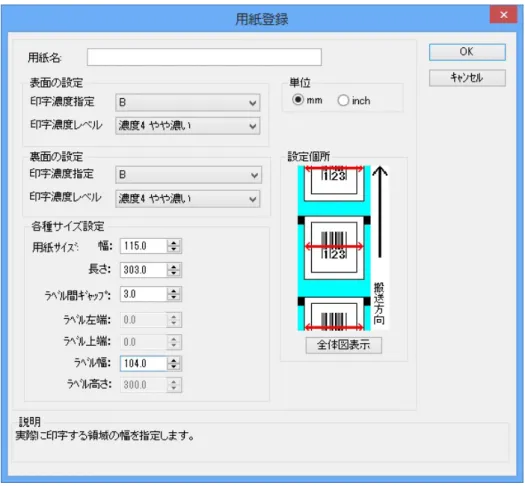Decrease ラベル間ギャップ with down arrow
This screenshot has width=525, height=486.
tap(174, 298)
